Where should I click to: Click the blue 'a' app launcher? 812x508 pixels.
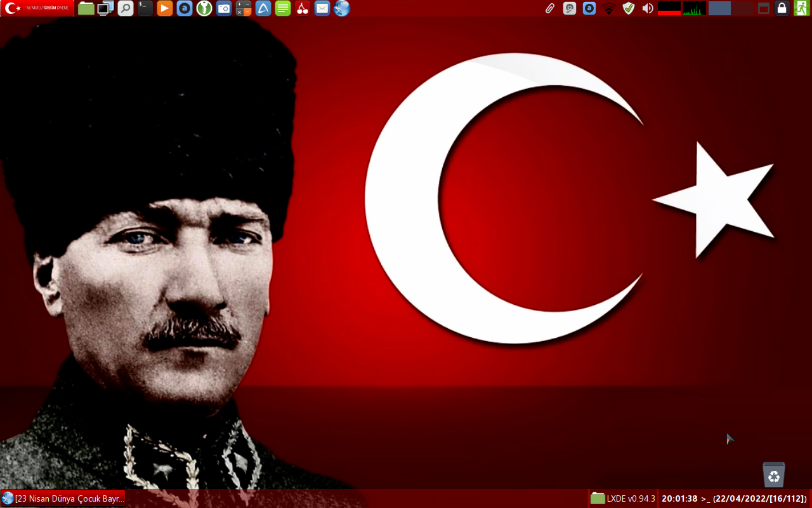185,8
